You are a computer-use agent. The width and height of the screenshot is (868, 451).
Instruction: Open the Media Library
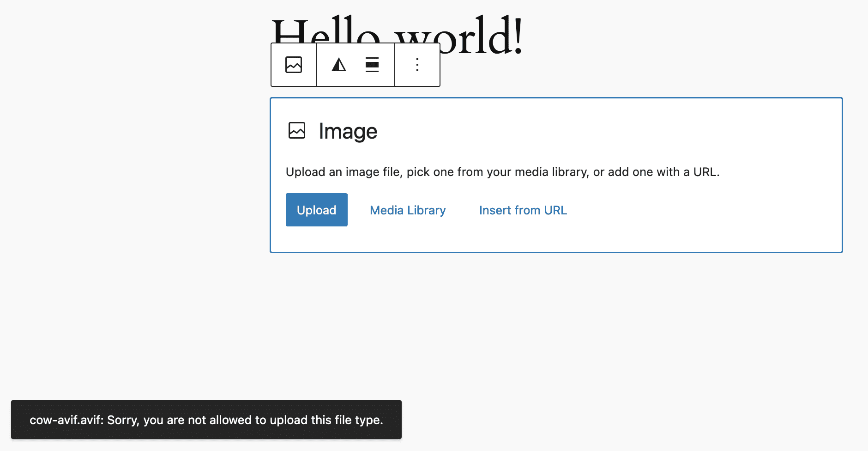(x=407, y=210)
